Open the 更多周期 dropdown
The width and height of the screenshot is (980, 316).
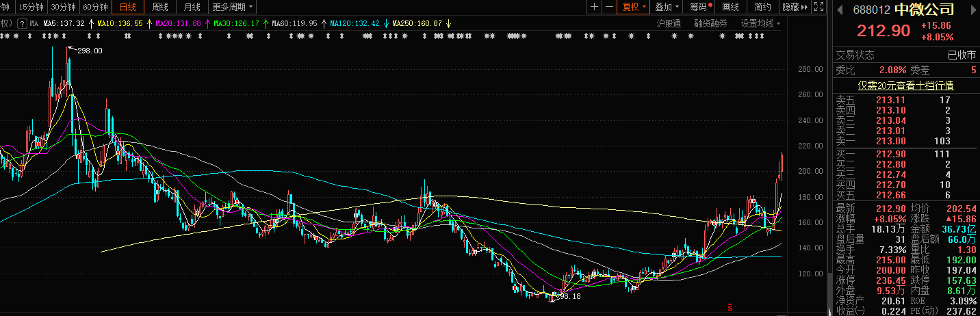pos(232,8)
